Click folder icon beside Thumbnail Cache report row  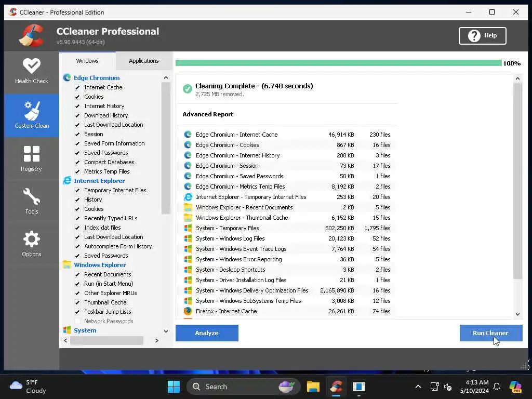pyautogui.click(x=188, y=218)
